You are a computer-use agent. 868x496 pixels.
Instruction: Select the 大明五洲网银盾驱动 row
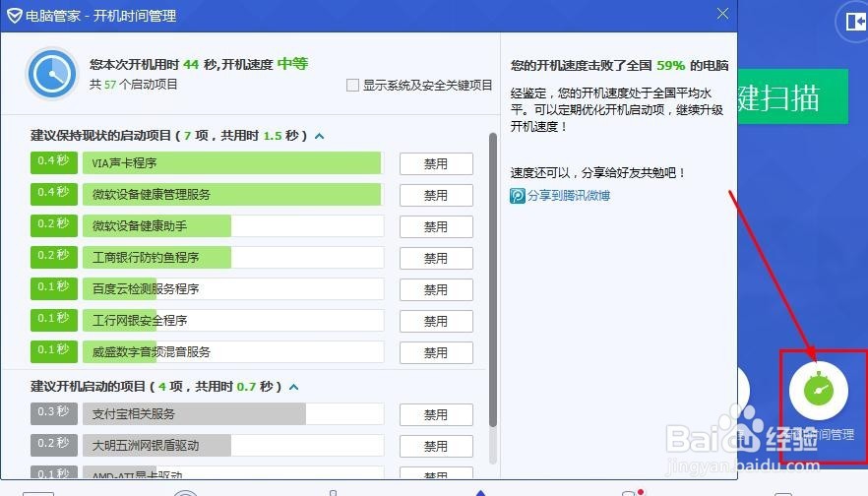[233, 446]
